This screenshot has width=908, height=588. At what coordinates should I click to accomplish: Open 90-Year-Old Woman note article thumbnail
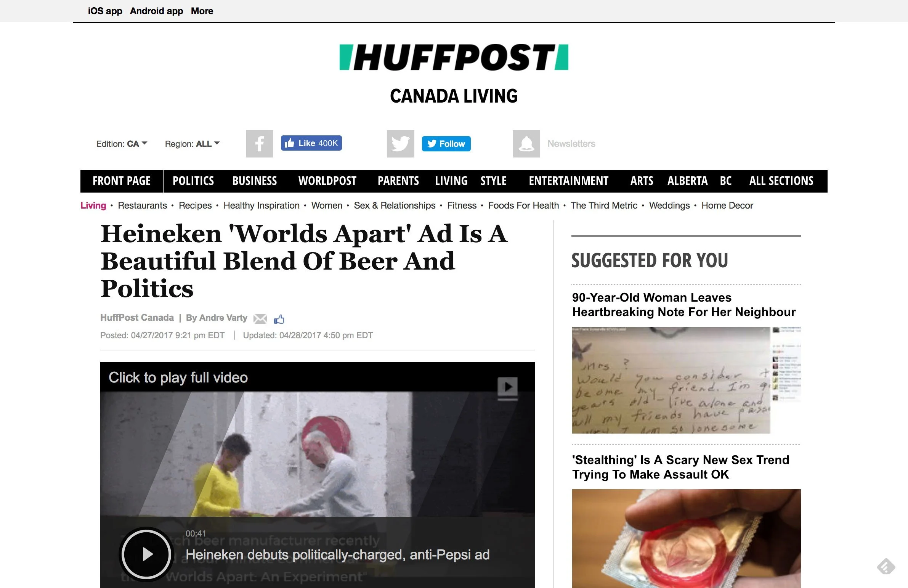tap(687, 380)
